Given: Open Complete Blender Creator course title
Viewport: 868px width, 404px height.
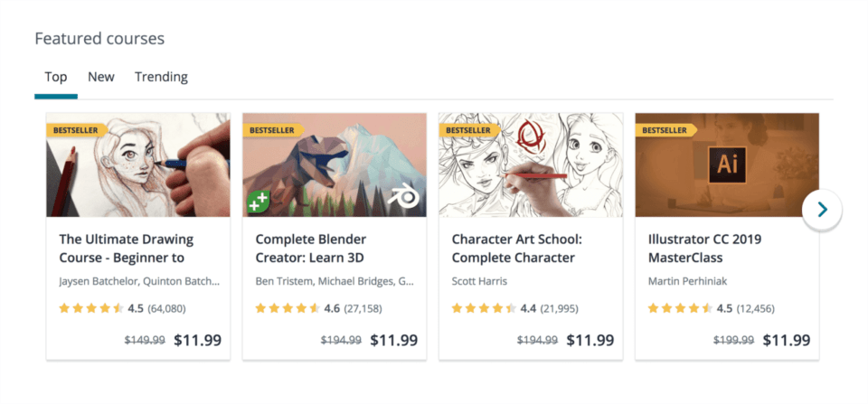Looking at the screenshot, I should [x=310, y=249].
